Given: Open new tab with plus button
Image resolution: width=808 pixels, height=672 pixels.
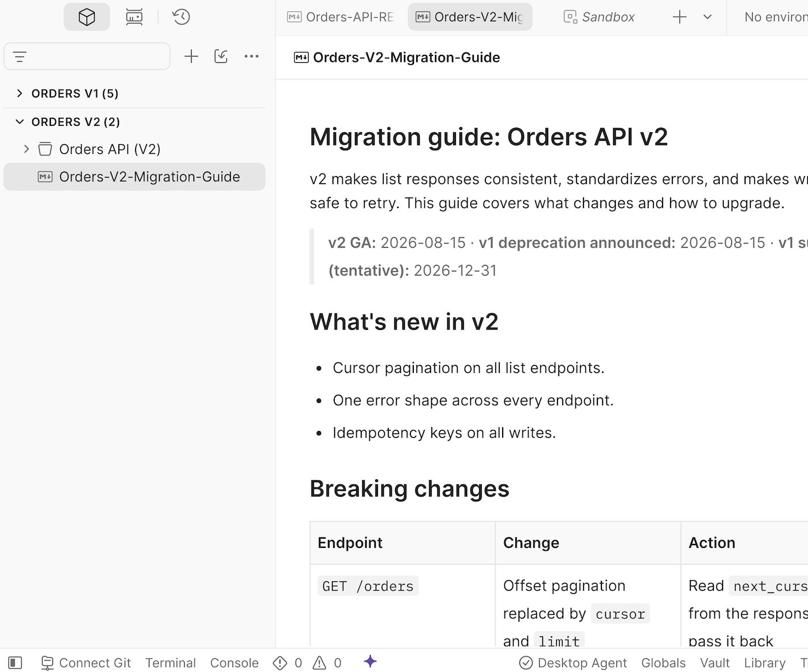Looking at the screenshot, I should 680,17.
